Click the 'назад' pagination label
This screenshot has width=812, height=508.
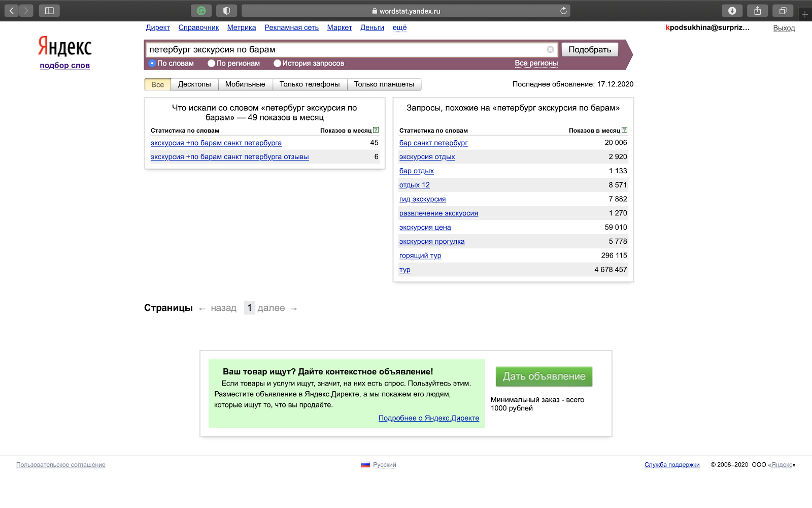click(x=224, y=308)
